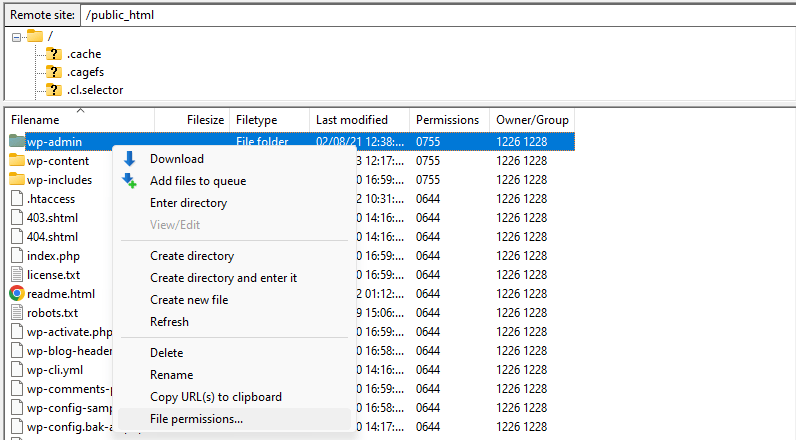This screenshot has height=440, width=796.
Task: Click the license.txt file icon
Action: [x=17, y=275]
